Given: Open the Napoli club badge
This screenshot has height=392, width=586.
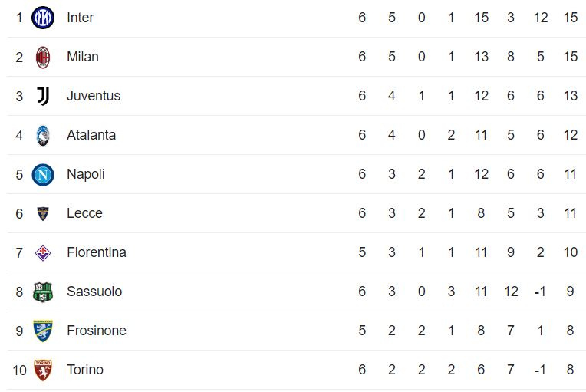Looking at the screenshot, I should 43,174.
